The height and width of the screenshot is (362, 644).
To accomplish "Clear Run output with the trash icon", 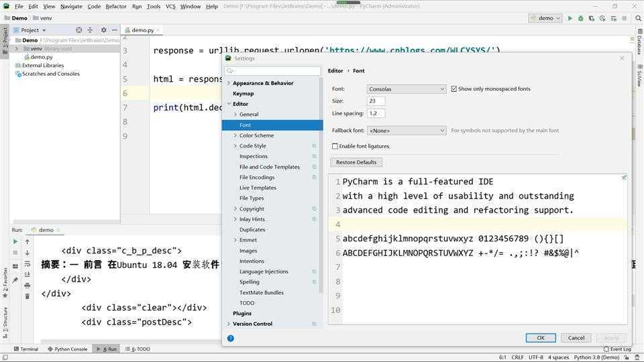I will click(28, 296).
